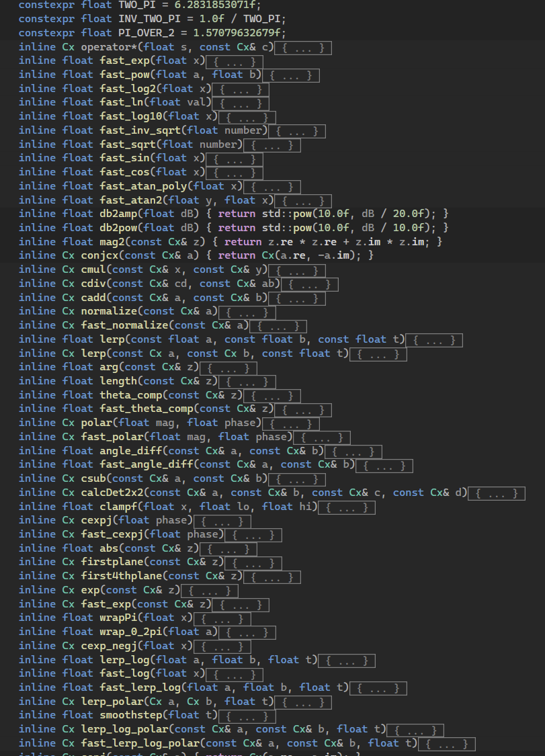This screenshot has width=545, height=756.
Task: Expand collapsed body of fast_lerp_log_polar function
Action: coord(447,744)
